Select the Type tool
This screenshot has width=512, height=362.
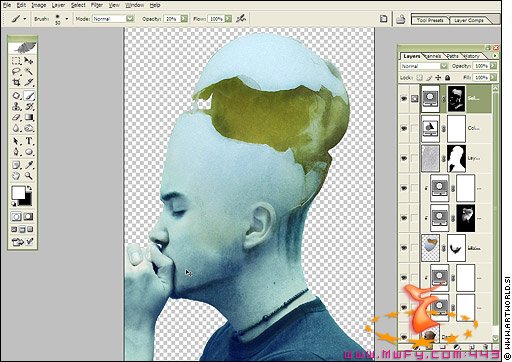29,141
